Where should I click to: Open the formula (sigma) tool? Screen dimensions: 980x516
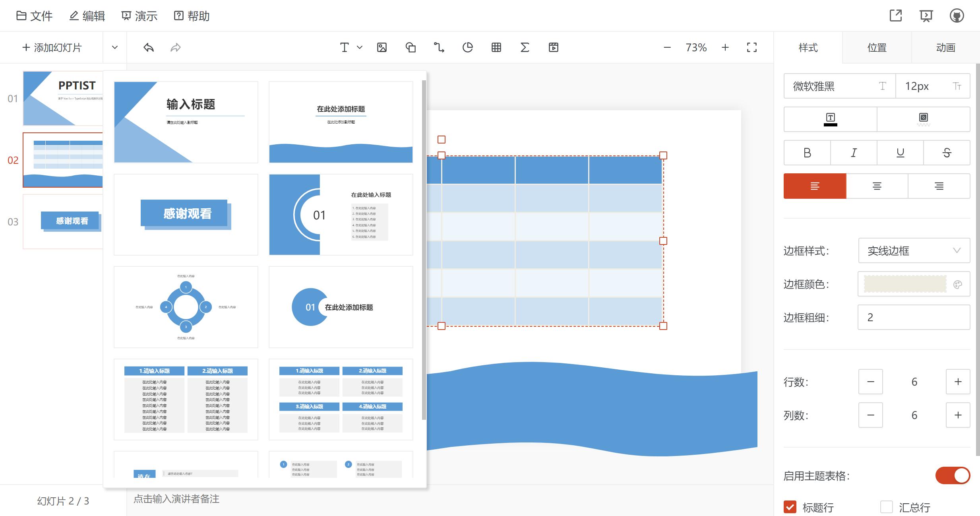coord(525,48)
